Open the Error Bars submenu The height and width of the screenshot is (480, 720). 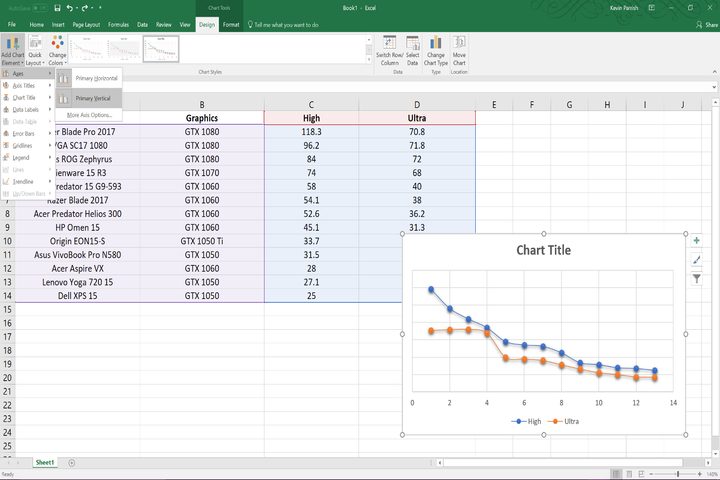pyautogui.click(x=28, y=134)
